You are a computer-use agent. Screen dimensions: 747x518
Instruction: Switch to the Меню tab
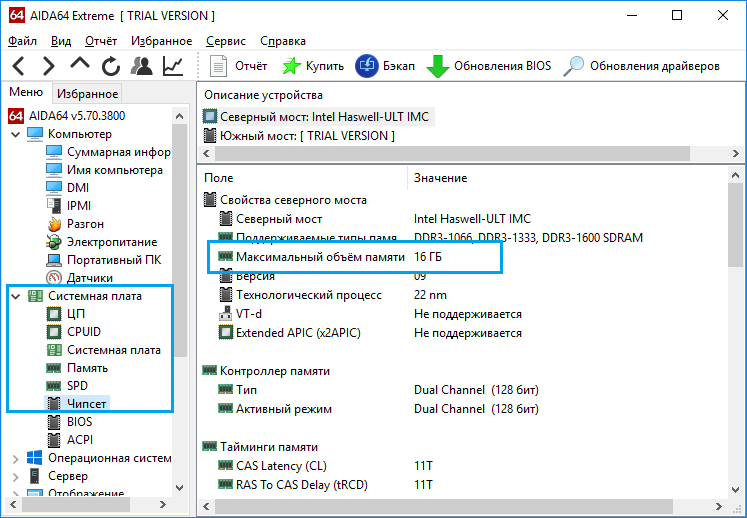pos(26,92)
